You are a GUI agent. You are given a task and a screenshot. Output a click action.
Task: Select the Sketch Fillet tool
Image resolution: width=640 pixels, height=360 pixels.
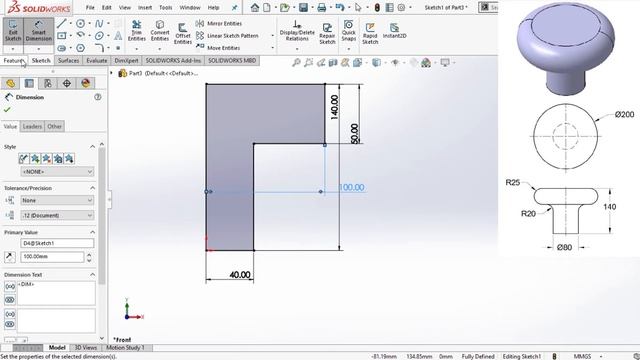coord(99,48)
